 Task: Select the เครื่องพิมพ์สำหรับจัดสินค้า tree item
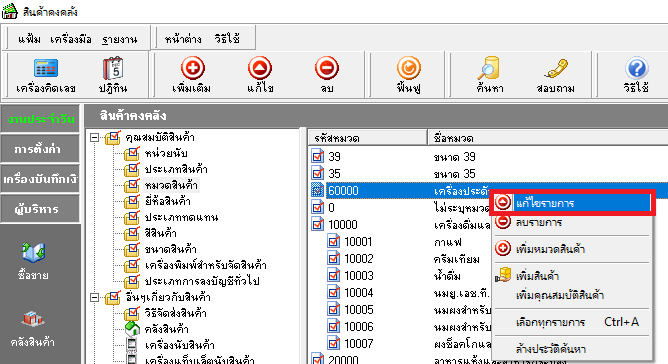tap(205, 265)
